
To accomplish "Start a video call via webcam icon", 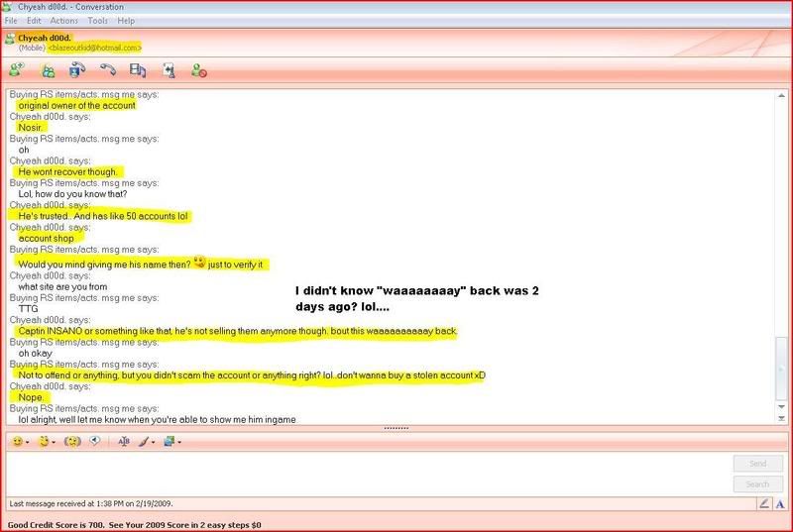I will tap(77, 70).
